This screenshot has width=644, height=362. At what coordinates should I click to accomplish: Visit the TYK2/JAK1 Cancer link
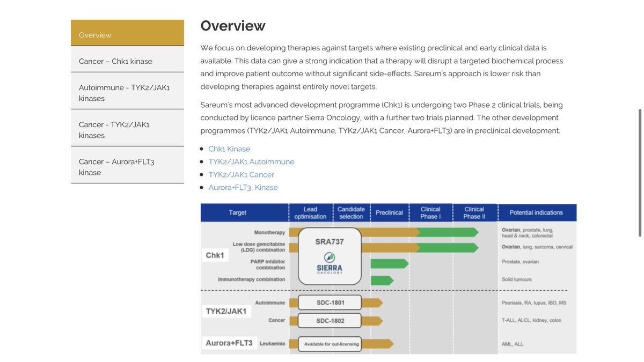241,175
